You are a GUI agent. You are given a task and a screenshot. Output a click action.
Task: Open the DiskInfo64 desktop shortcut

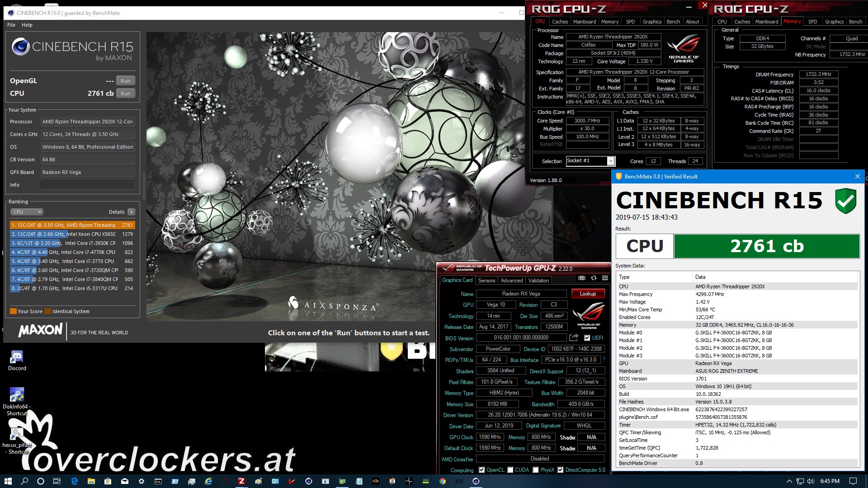pos(17,402)
